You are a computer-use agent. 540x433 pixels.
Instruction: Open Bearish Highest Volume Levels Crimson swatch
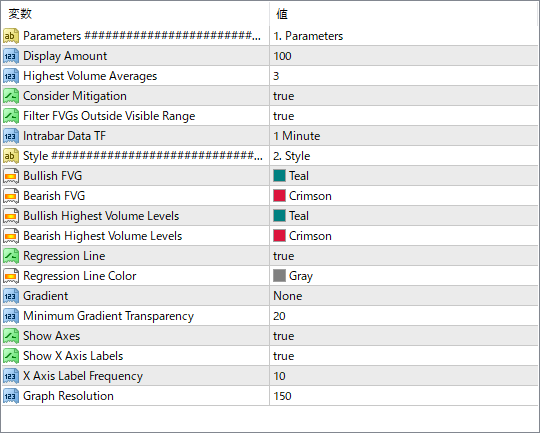click(x=279, y=236)
